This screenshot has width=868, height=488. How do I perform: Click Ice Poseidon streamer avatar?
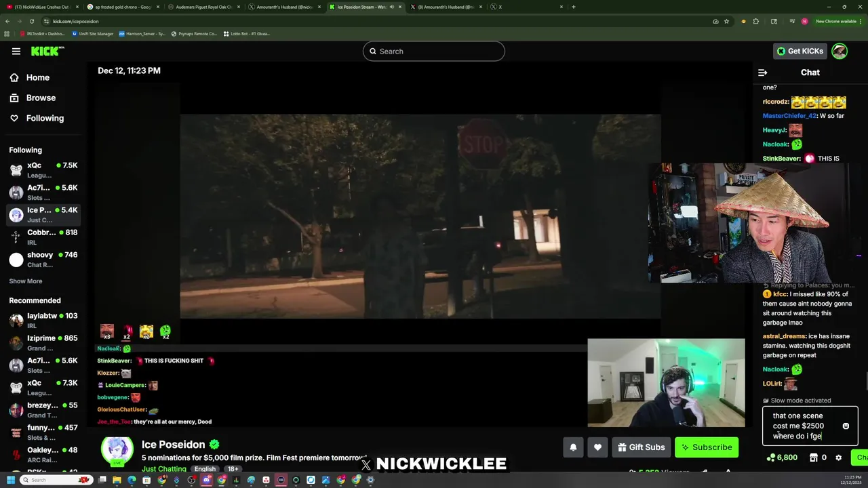[117, 451]
